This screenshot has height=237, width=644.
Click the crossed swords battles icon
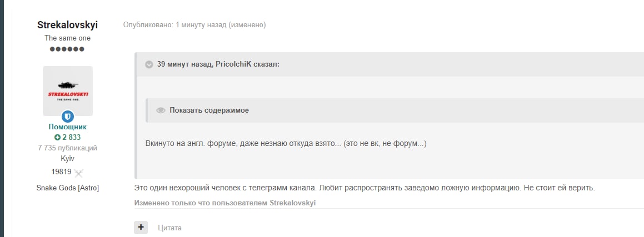pos(79,173)
